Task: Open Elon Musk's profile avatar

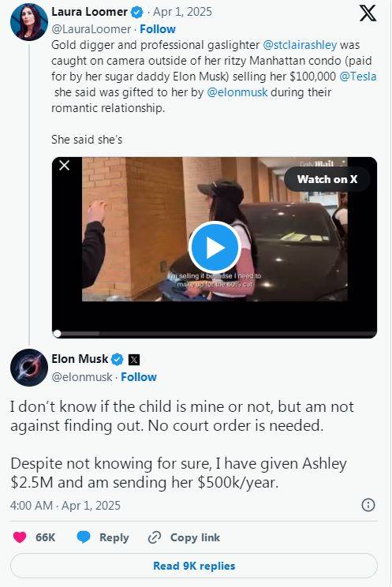Action: [29, 368]
